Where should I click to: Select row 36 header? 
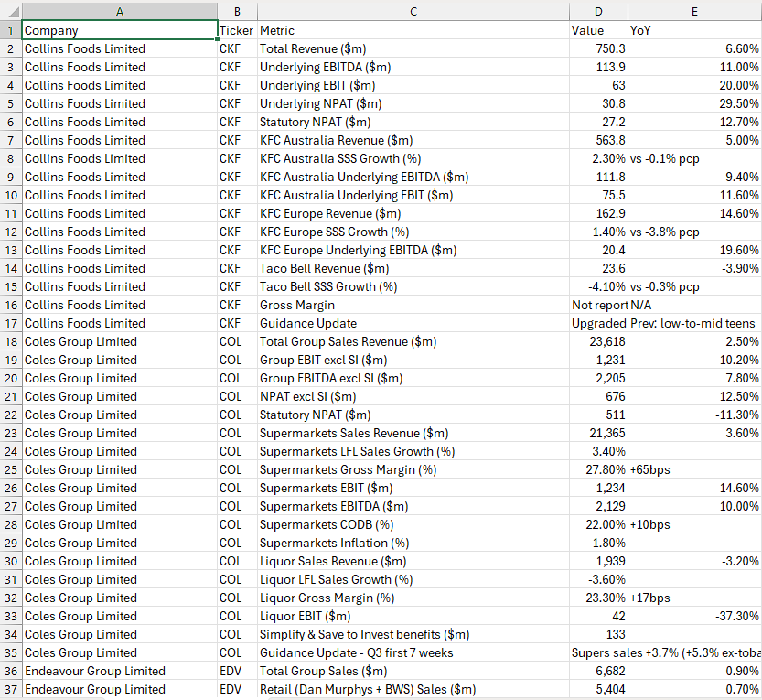click(x=11, y=672)
